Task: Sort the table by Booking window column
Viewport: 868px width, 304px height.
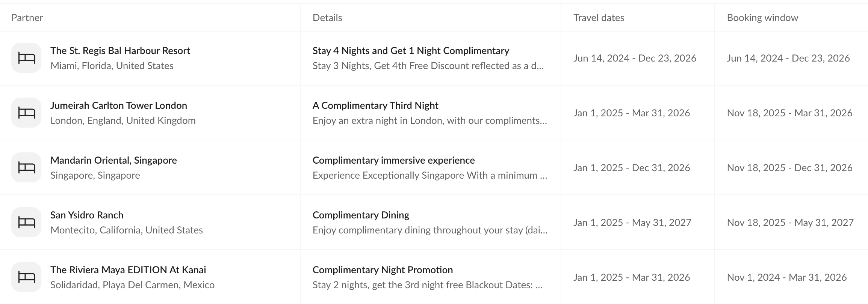Action: 762,17
